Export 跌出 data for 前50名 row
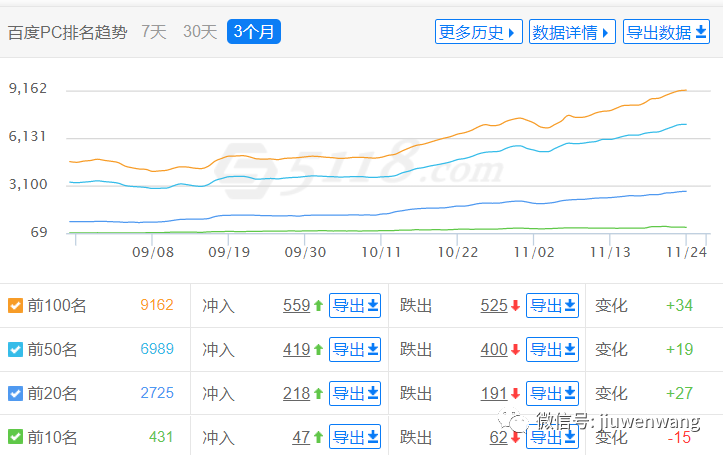The image size is (723, 455). pyautogui.click(x=552, y=349)
